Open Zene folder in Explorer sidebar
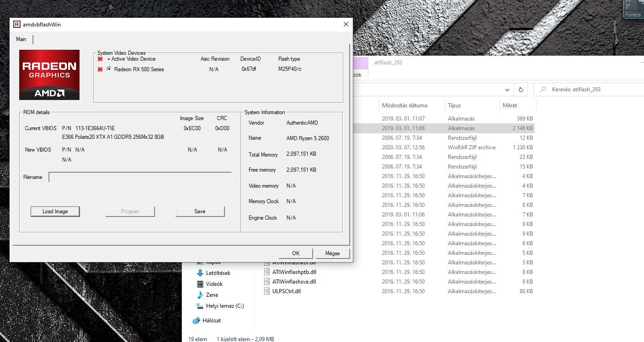 click(212, 295)
